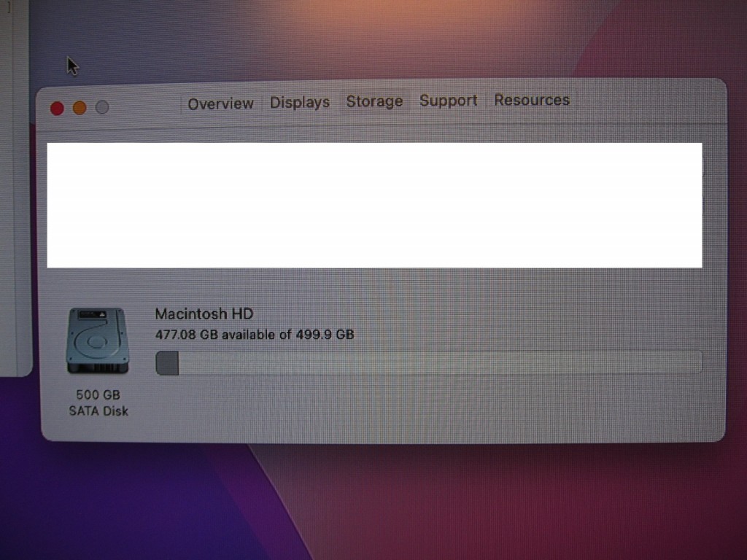Close the About This Mac window
This screenshot has height=560, width=747.
(57, 109)
